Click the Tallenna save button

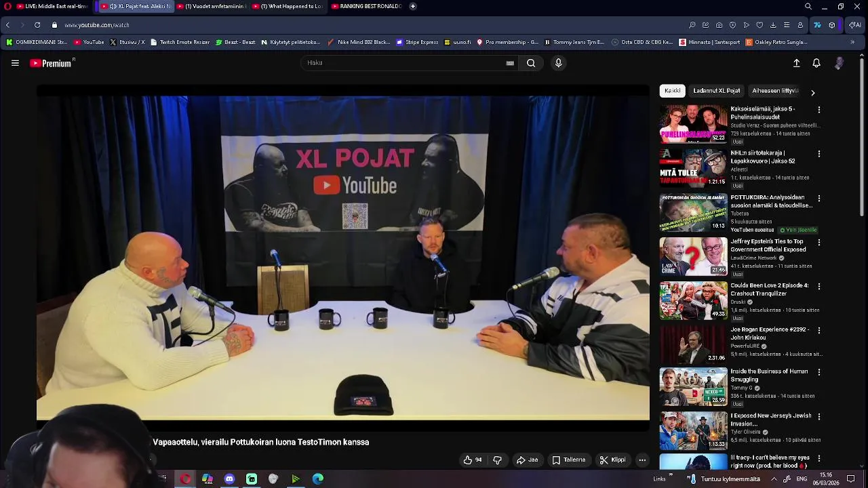coord(568,460)
